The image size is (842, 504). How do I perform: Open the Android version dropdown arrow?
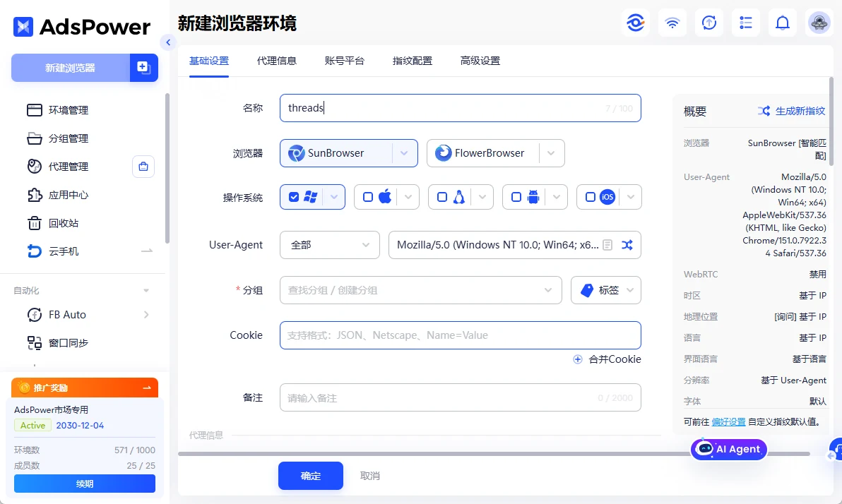click(x=557, y=197)
